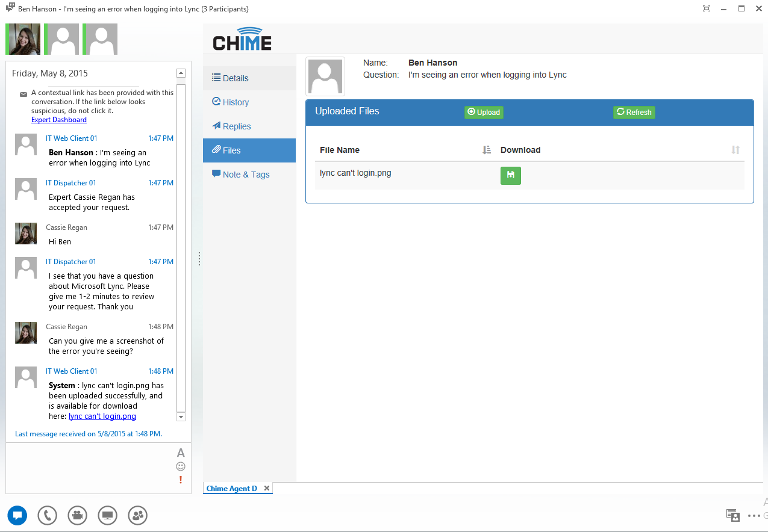Viewport: 768px width, 532px height.
Task: Click the Download column header text
Action: 520,150
